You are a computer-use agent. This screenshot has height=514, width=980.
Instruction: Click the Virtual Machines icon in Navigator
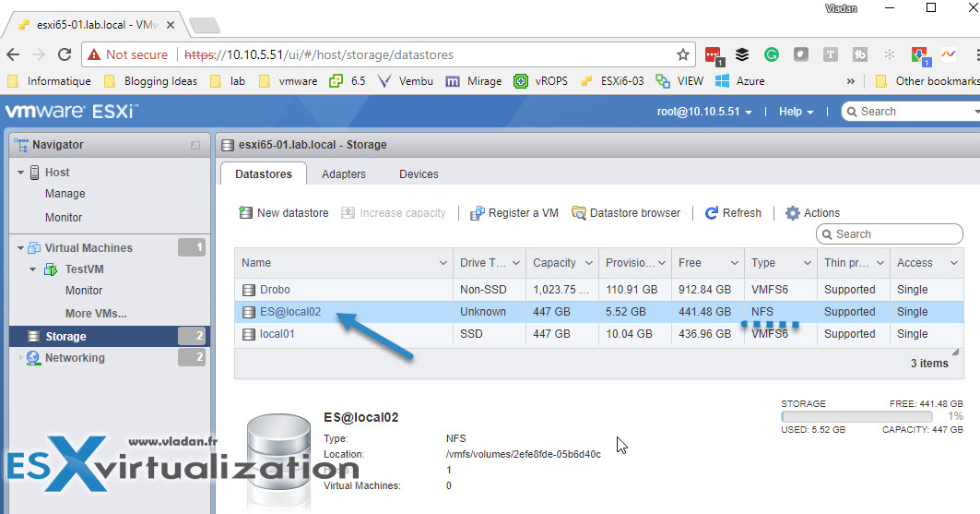[x=34, y=247]
